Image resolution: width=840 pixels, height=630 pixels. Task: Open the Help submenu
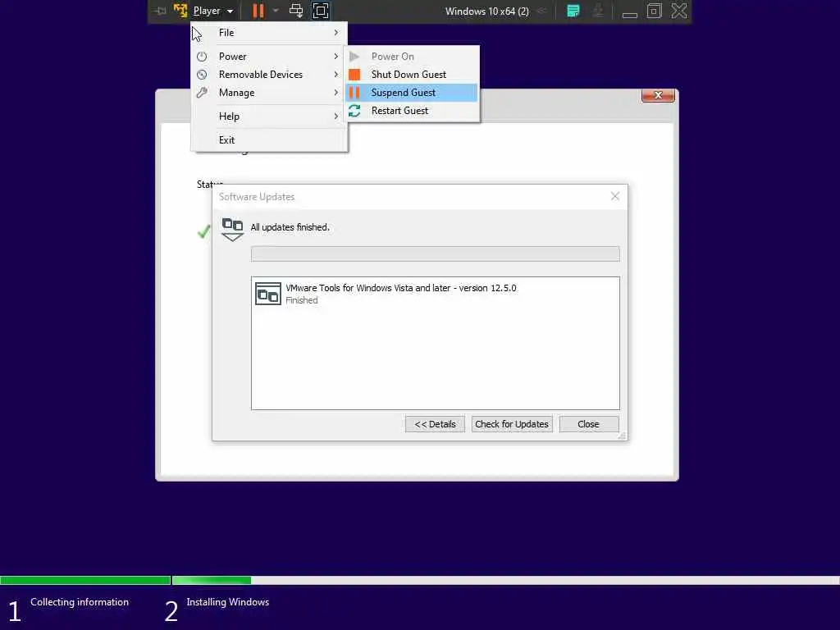pyautogui.click(x=269, y=116)
